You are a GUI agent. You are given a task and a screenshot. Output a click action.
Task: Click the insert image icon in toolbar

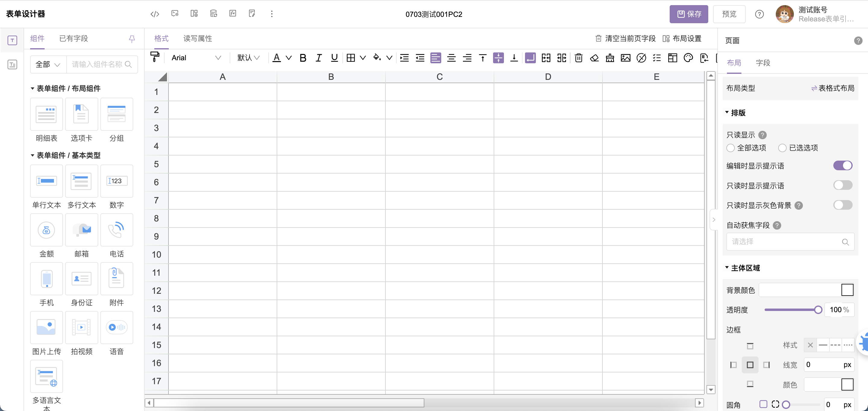[x=626, y=58]
